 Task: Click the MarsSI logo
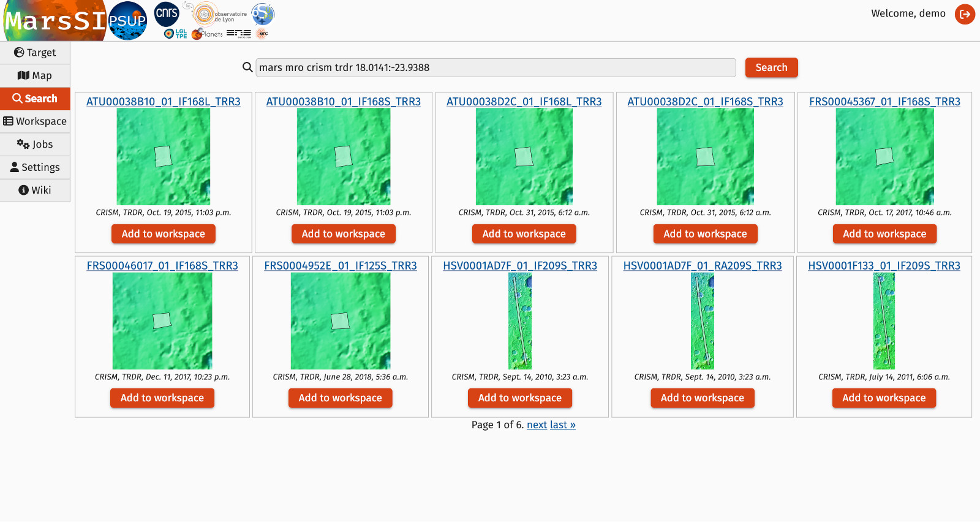pyautogui.click(x=54, y=21)
